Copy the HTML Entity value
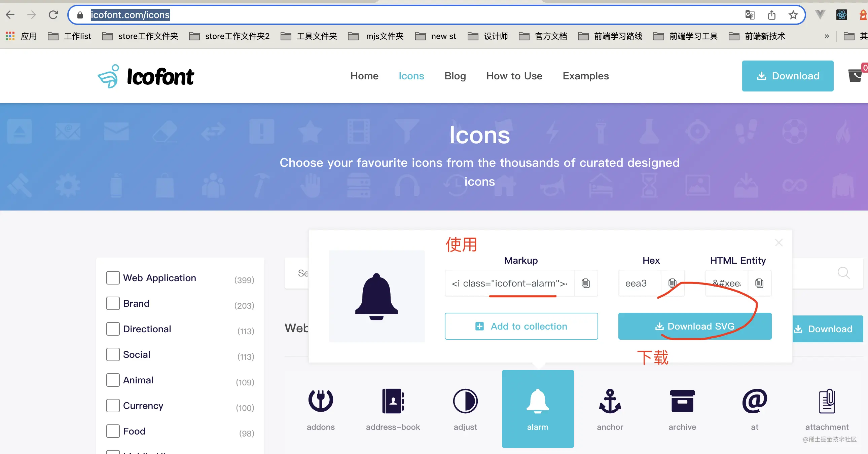The width and height of the screenshot is (868, 454). (x=759, y=283)
